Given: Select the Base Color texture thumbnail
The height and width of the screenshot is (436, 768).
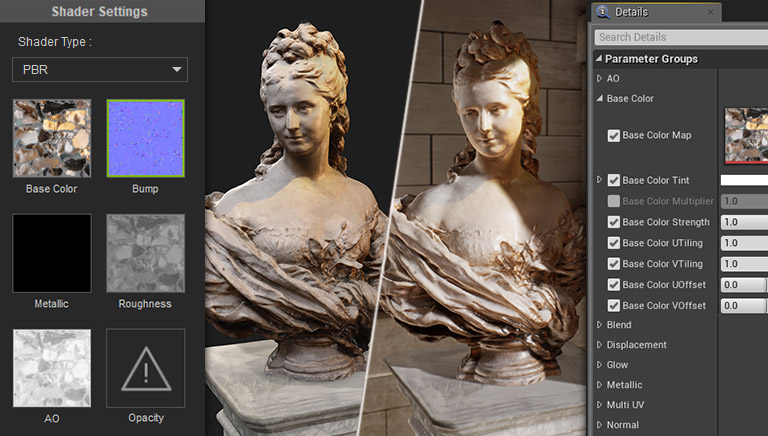Looking at the screenshot, I should coord(52,138).
